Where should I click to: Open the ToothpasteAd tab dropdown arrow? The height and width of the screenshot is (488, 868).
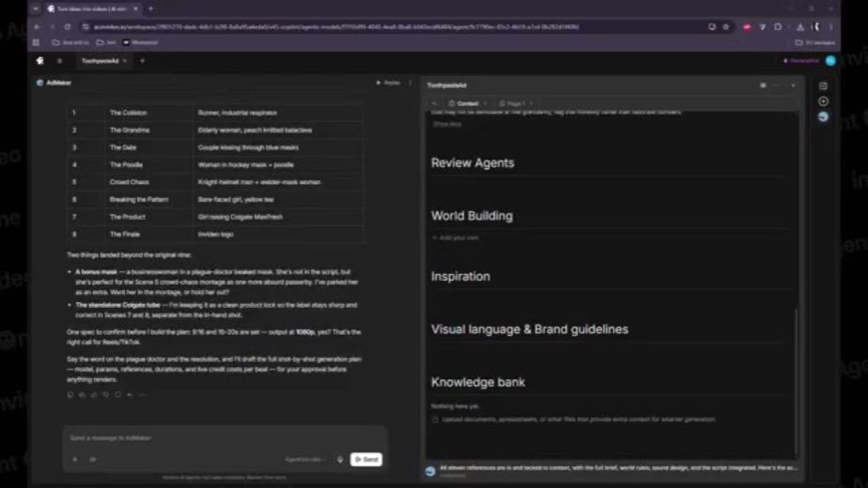pyautogui.click(x=125, y=61)
